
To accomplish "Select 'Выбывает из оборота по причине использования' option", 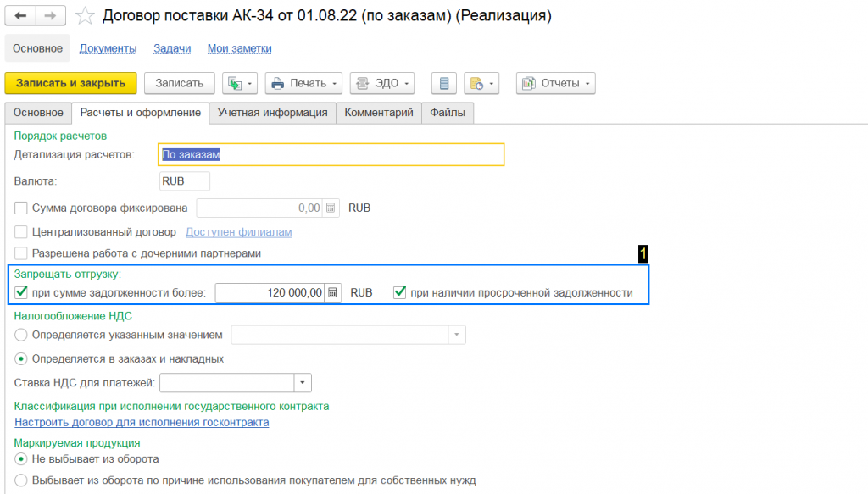I will pyautogui.click(x=21, y=480).
